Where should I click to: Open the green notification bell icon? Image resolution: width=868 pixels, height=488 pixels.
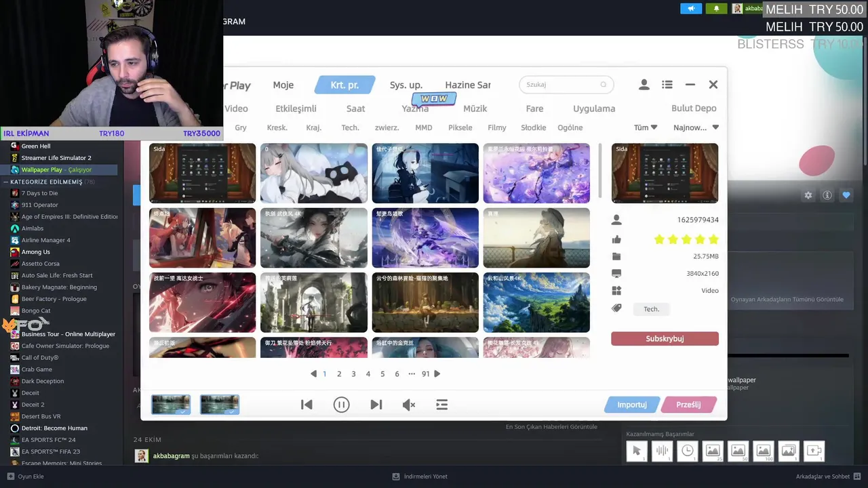[716, 8]
